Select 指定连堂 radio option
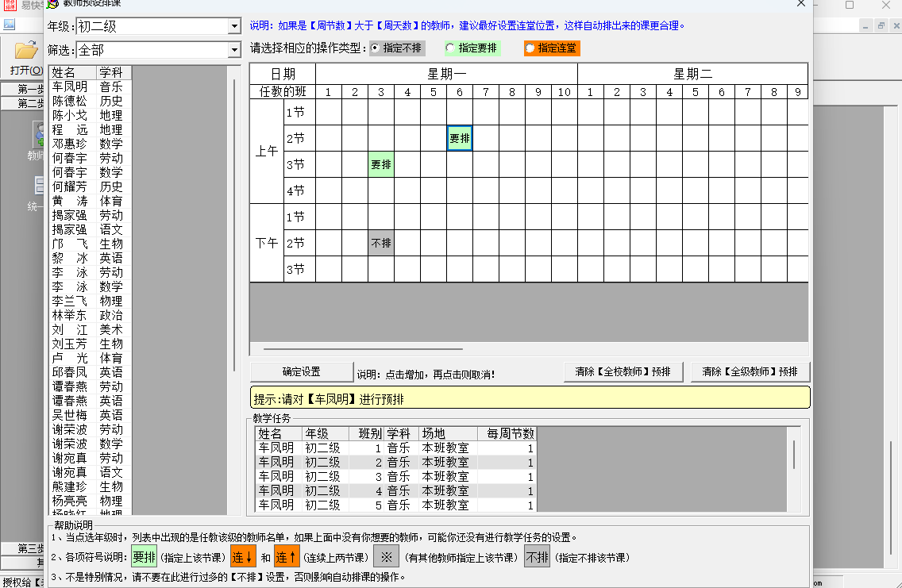The width and height of the screenshot is (902, 588). point(552,48)
